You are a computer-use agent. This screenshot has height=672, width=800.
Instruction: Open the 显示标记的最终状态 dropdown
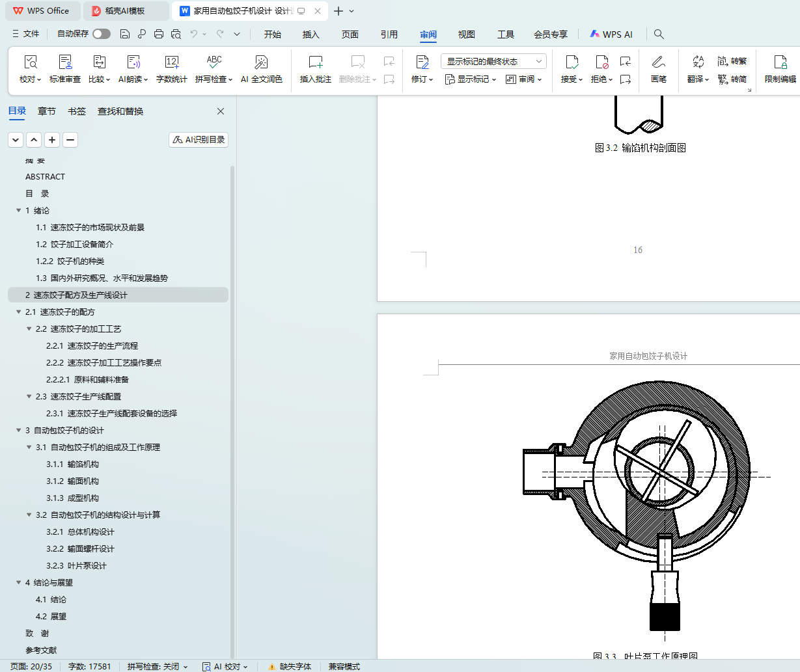point(493,61)
